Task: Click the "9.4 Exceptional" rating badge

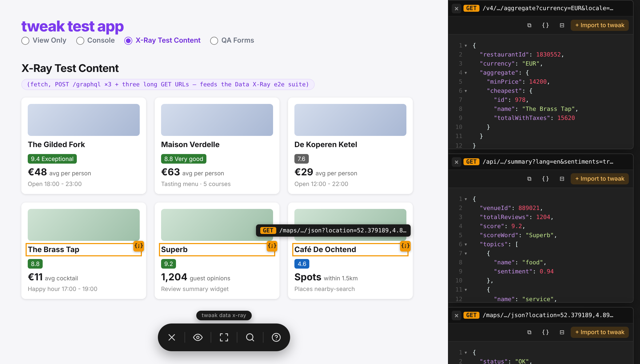Action: 52,159
